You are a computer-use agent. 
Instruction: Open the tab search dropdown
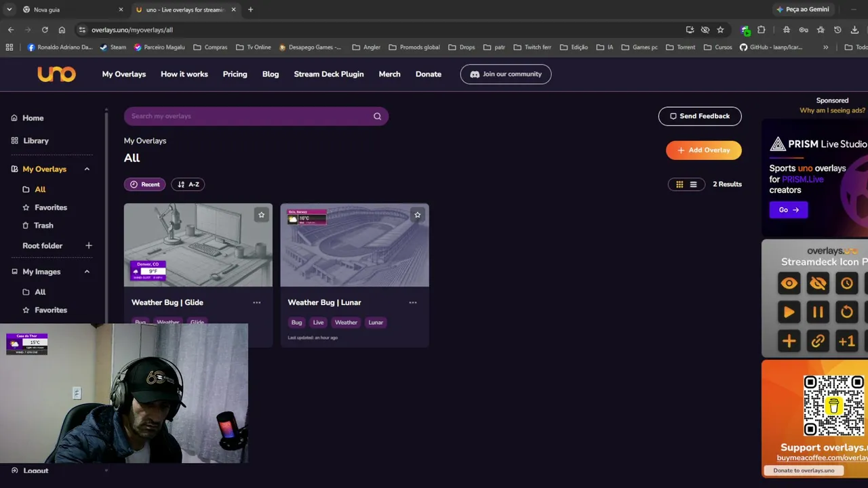tap(9, 9)
